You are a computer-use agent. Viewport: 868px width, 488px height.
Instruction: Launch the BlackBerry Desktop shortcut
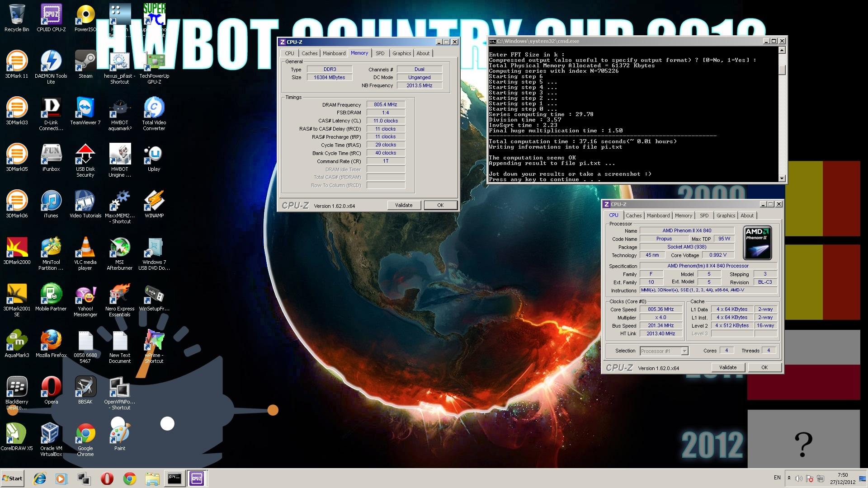coord(17,393)
